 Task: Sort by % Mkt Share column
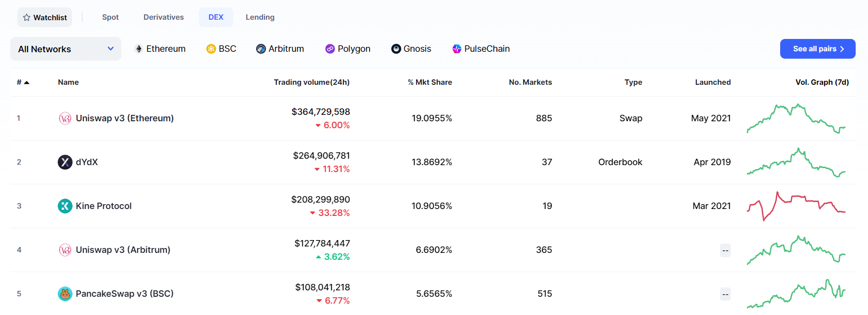(x=430, y=82)
